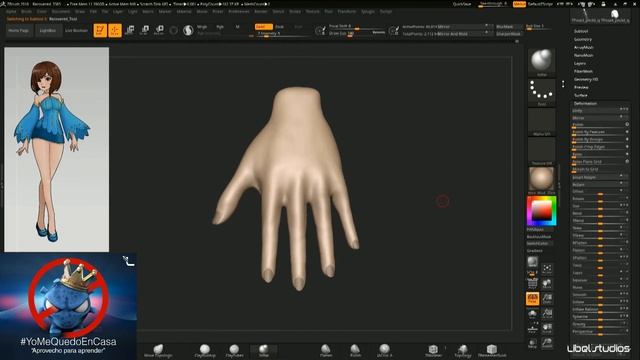Viewport: 640px width, 360px height.
Task: Open the Brush menu
Action: 26,11
